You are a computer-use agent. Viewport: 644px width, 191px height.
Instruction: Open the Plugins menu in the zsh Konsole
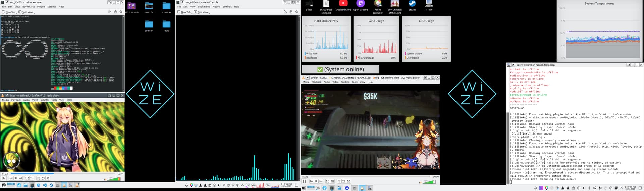pos(41,7)
